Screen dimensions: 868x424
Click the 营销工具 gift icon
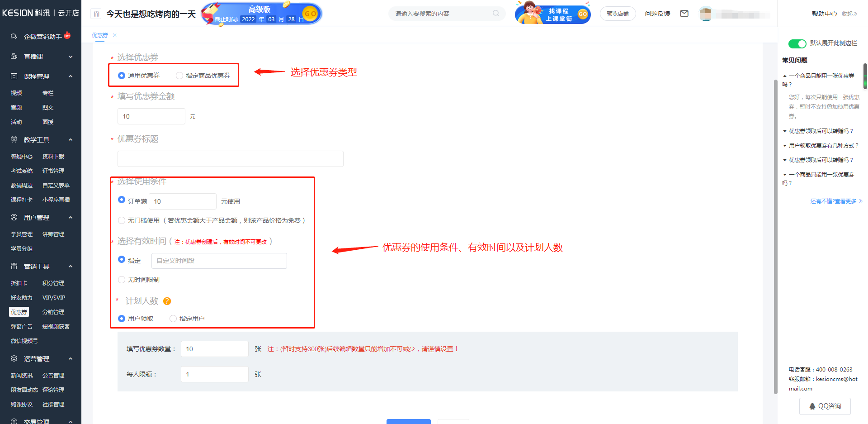[14, 266]
